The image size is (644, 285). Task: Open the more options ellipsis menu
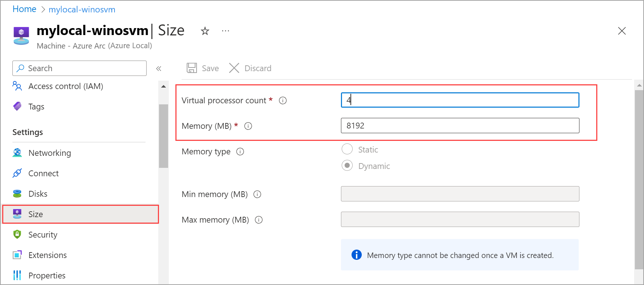pyautogui.click(x=225, y=31)
